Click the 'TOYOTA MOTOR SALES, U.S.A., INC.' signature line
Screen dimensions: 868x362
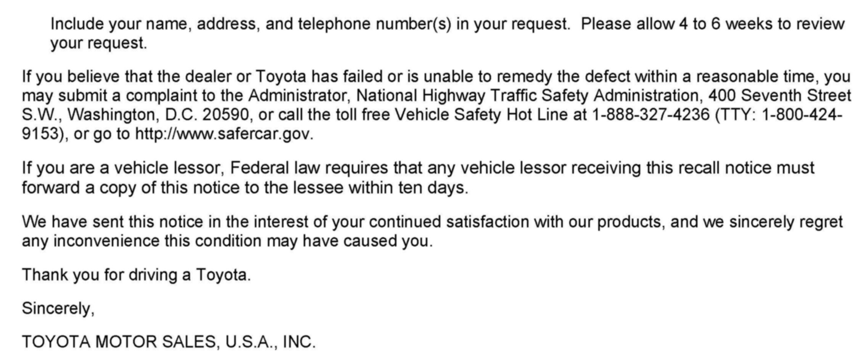tap(169, 342)
